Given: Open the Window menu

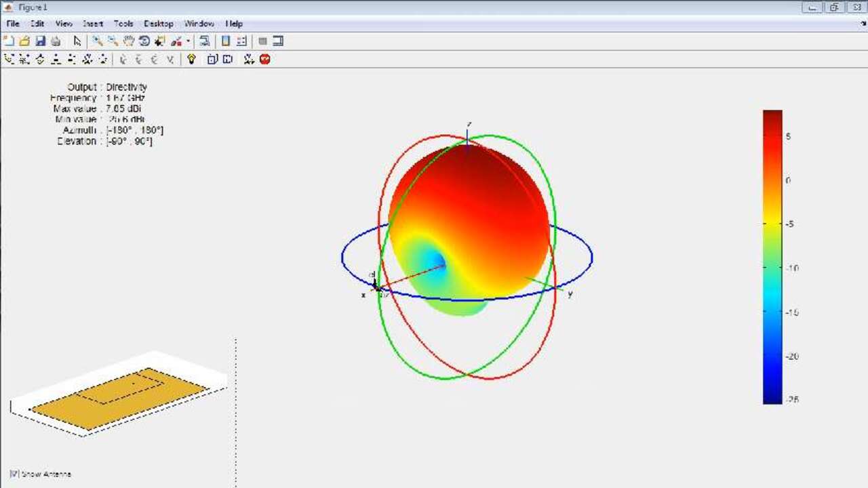Looking at the screenshot, I should [x=199, y=24].
